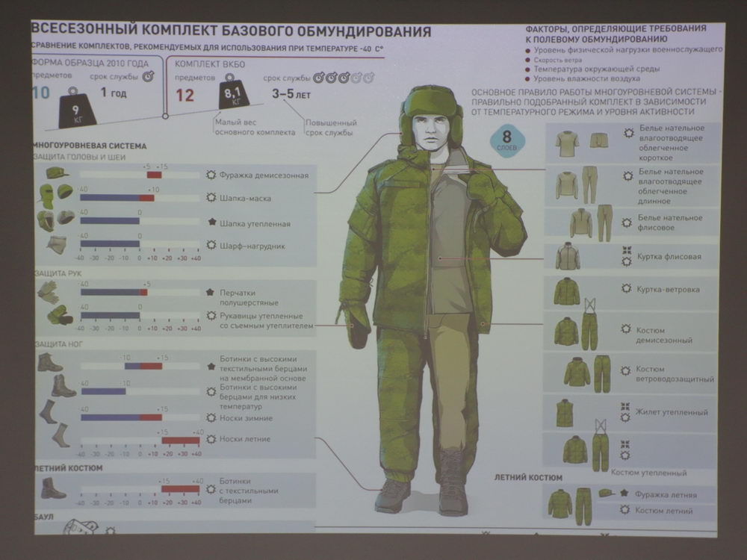Click the Носки летние red temperature bar
Screen dimensions: 747x560
[181, 440]
